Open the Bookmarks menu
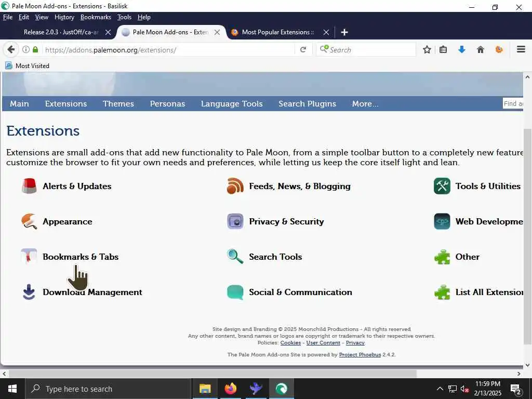 pos(96,17)
